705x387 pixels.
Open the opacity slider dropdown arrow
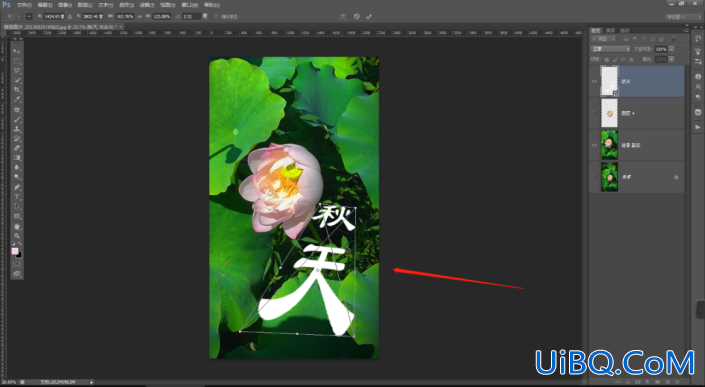[672, 49]
